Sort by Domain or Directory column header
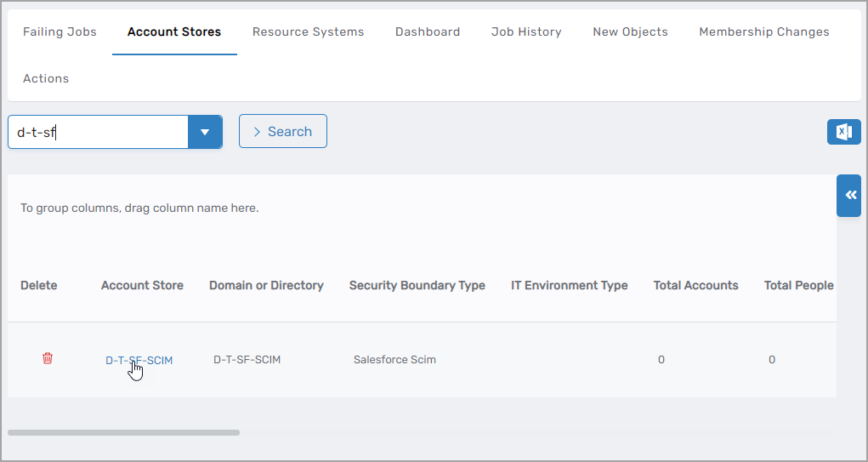The width and height of the screenshot is (868, 462). pyautogui.click(x=266, y=286)
